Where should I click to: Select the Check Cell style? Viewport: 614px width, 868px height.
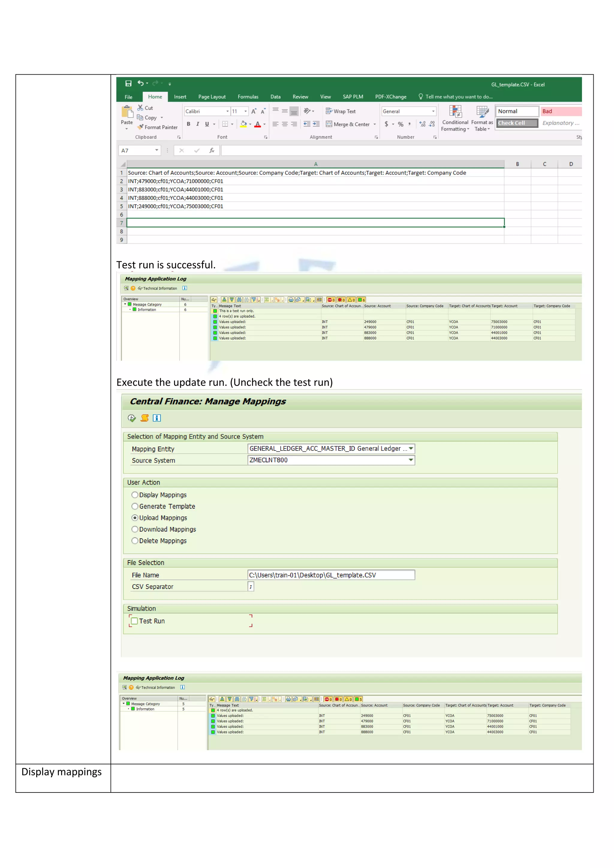pos(517,123)
